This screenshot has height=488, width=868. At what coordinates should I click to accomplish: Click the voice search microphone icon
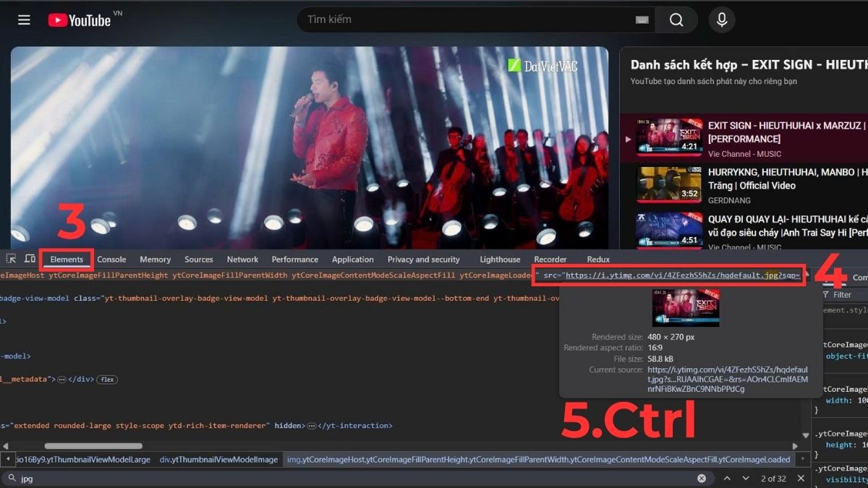pos(721,20)
